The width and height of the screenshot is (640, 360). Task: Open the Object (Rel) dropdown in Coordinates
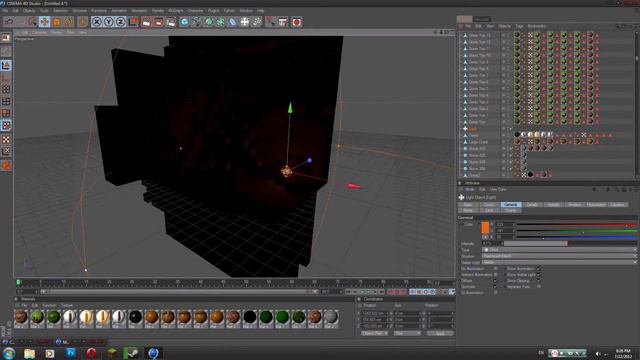tap(374, 333)
